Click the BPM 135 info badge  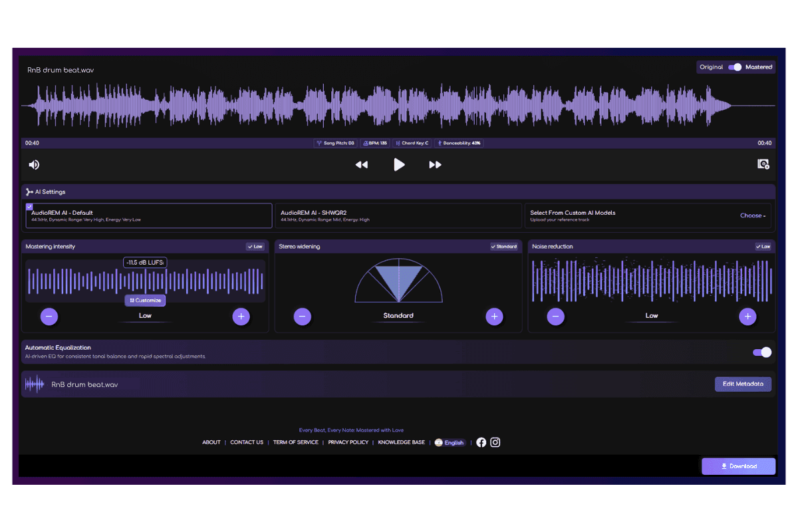click(376, 143)
